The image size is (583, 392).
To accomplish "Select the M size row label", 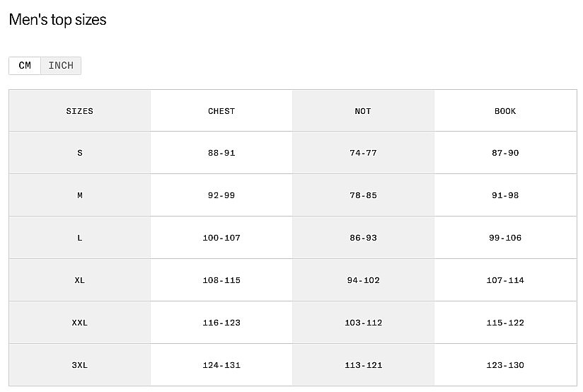I will pyautogui.click(x=80, y=195).
